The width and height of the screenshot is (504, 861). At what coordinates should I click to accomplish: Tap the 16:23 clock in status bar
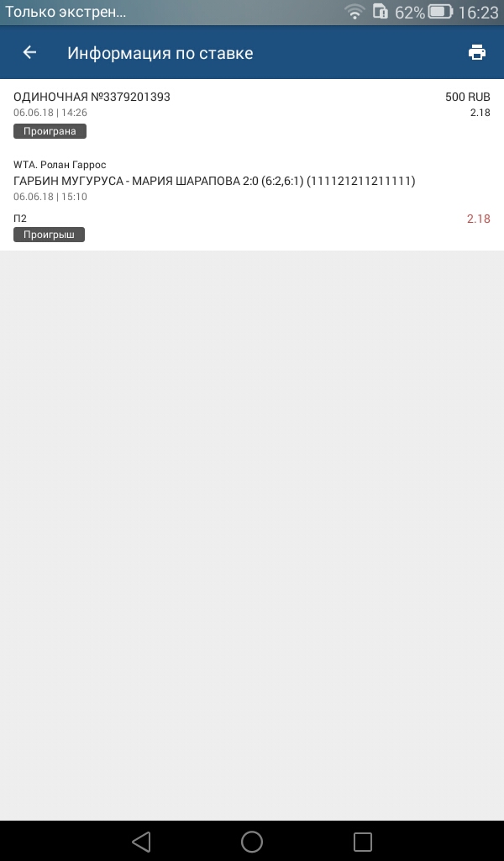478,12
